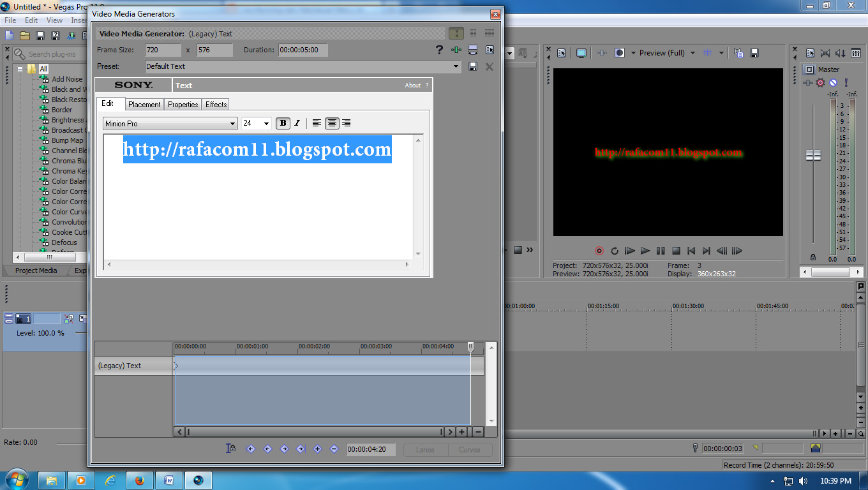
Task: Switch to the Placement tab
Action: tap(144, 105)
